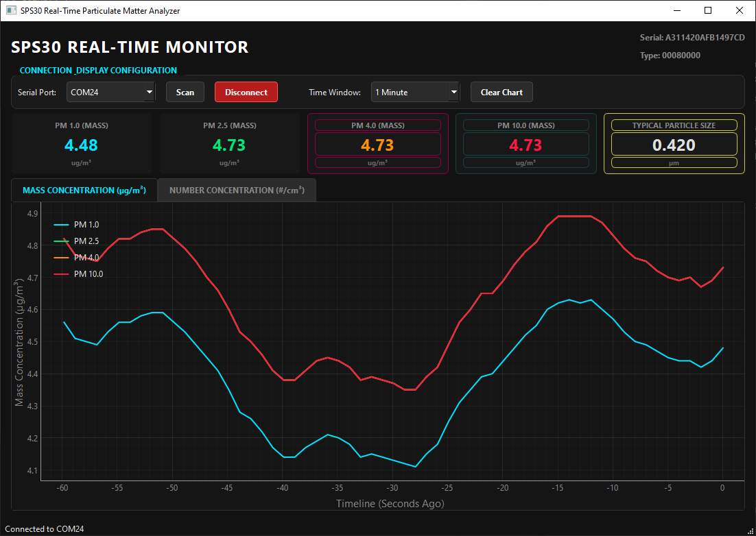756x536 pixels.
Task: Click the PM 4.0 (MASS) value 4.73
Action: pos(377,145)
